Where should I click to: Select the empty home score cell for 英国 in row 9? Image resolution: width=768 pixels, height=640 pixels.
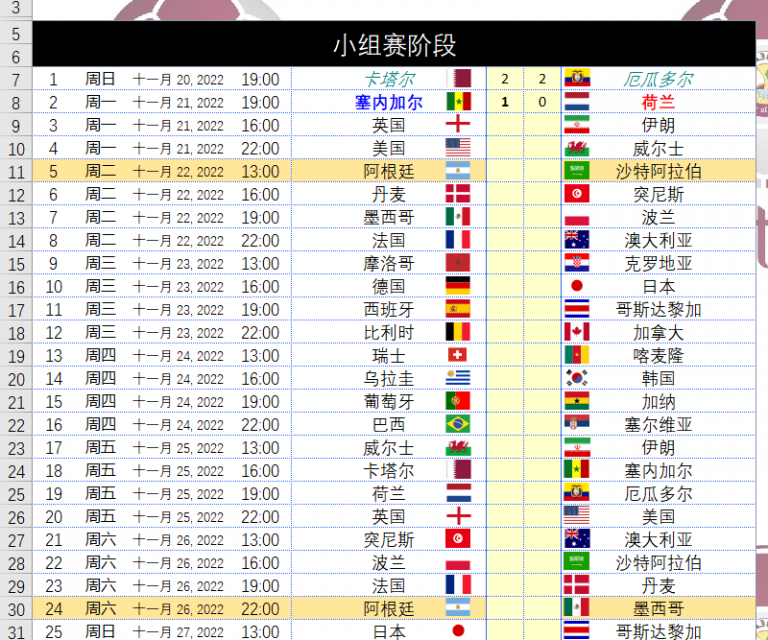[505, 125]
